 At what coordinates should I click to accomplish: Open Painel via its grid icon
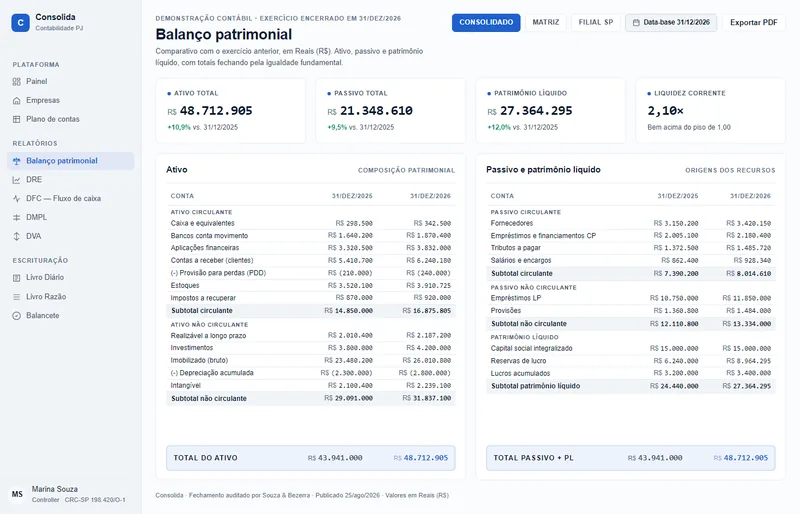[x=17, y=82]
